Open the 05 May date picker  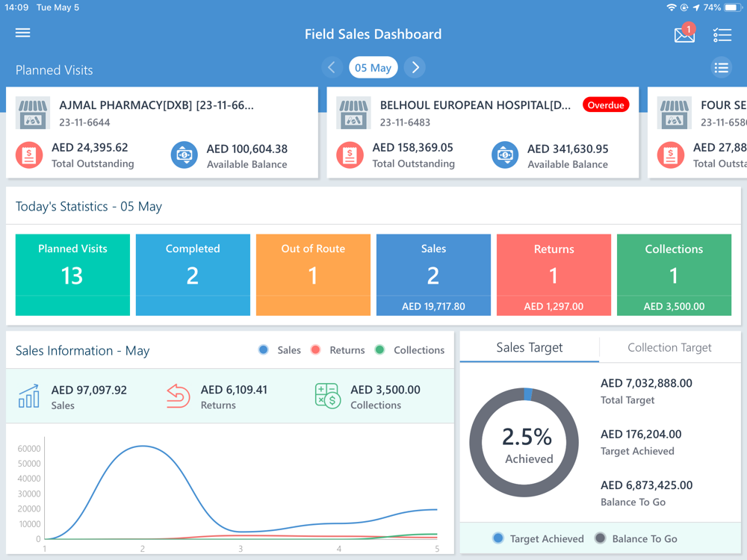[373, 68]
